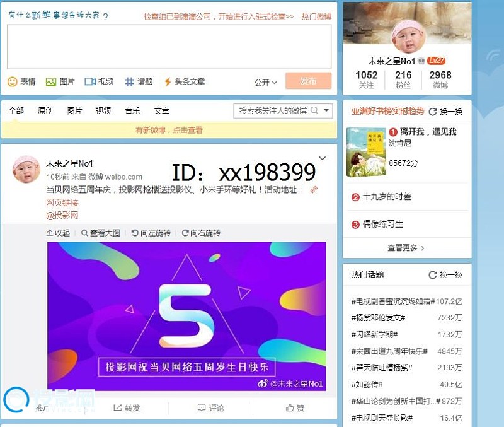Click the 10秒前 post timestamp

58,177
